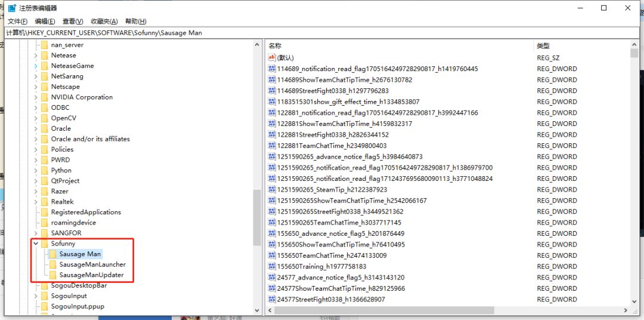
Task: Expand the SANGFOR key
Action: coord(36,233)
